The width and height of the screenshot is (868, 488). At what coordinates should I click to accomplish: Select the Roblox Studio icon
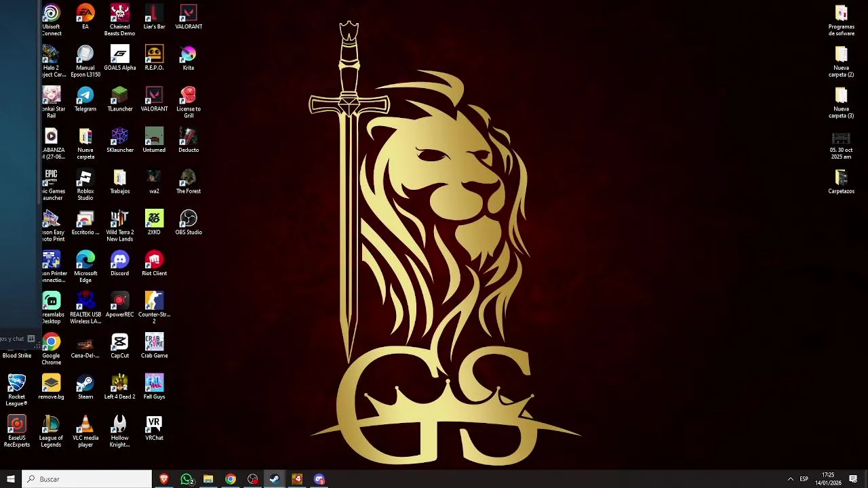pyautogui.click(x=85, y=185)
